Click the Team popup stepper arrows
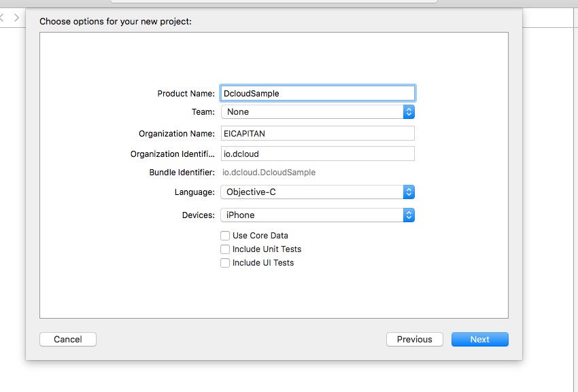 click(x=409, y=111)
